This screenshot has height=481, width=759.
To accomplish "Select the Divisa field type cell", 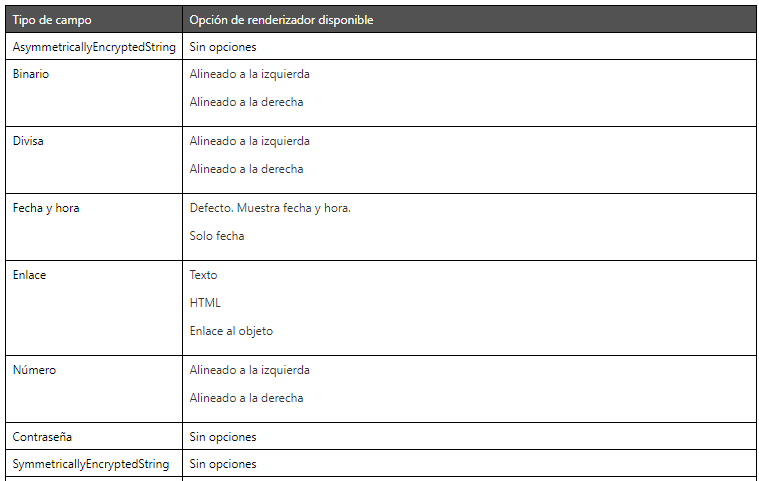I will coord(28,141).
